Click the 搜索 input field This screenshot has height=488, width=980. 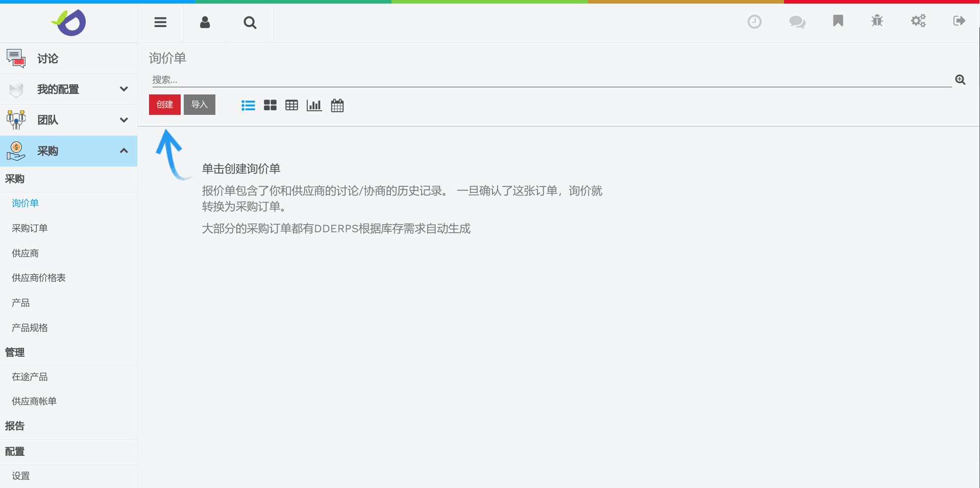tap(551, 80)
